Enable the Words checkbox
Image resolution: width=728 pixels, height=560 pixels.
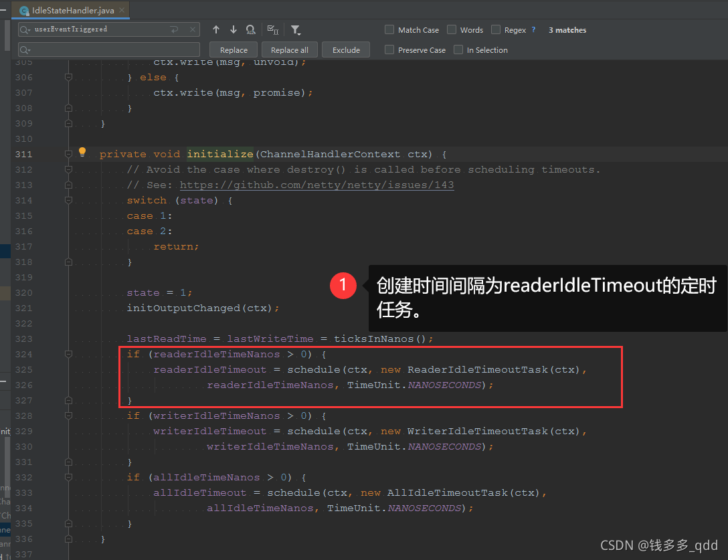(x=452, y=29)
